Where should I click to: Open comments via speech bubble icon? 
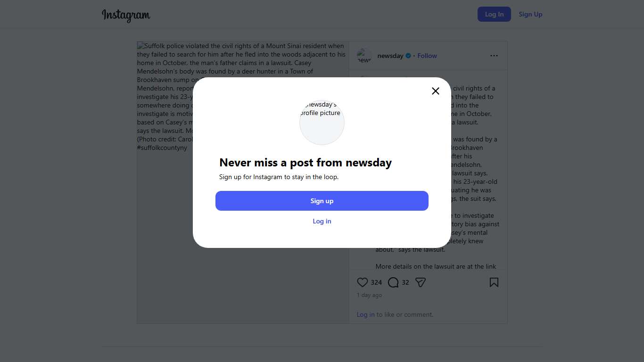[393, 282]
